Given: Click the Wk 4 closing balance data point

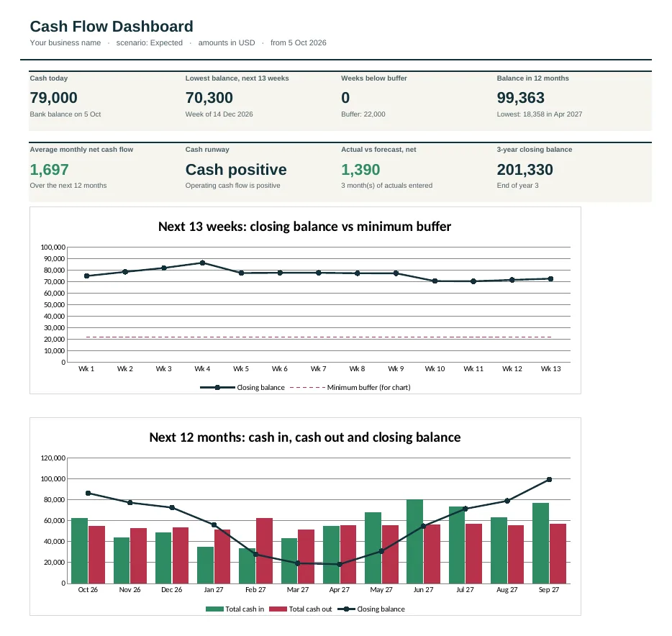Looking at the screenshot, I should click(x=202, y=263).
